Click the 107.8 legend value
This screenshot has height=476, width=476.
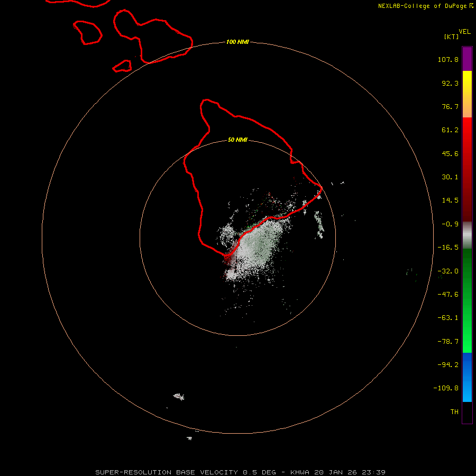click(448, 59)
